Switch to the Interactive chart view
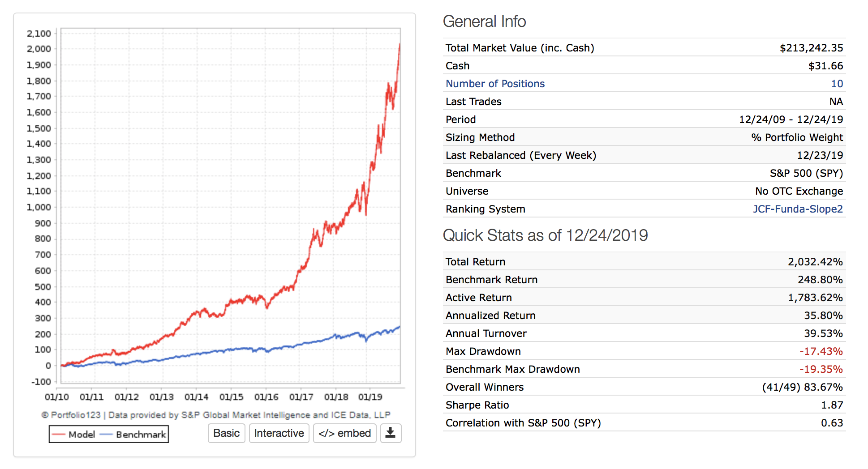This screenshot has height=469, width=868. (279, 433)
